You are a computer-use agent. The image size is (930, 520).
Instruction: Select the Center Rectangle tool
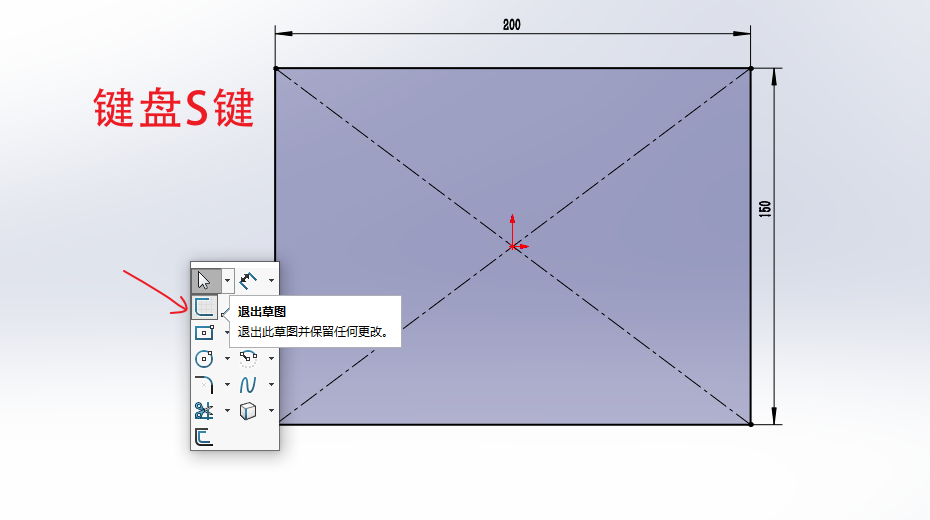(x=204, y=332)
